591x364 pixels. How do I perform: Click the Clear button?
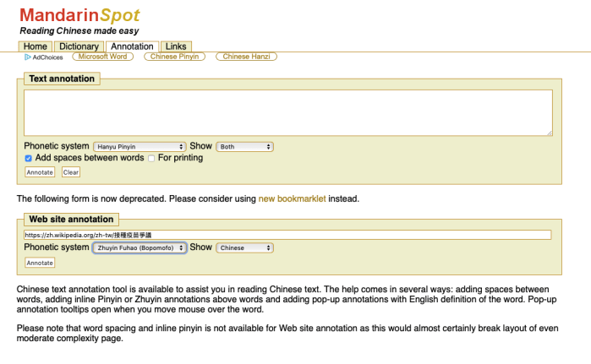click(71, 172)
